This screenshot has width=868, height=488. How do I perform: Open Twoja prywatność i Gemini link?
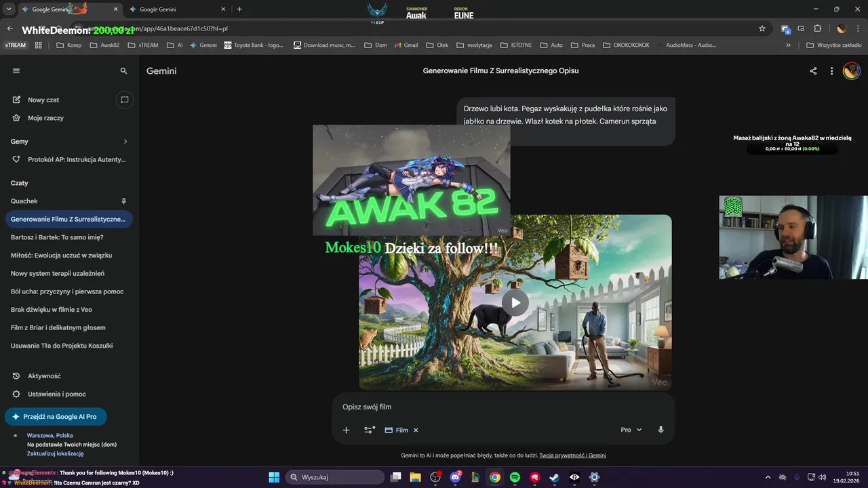click(572, 455)
